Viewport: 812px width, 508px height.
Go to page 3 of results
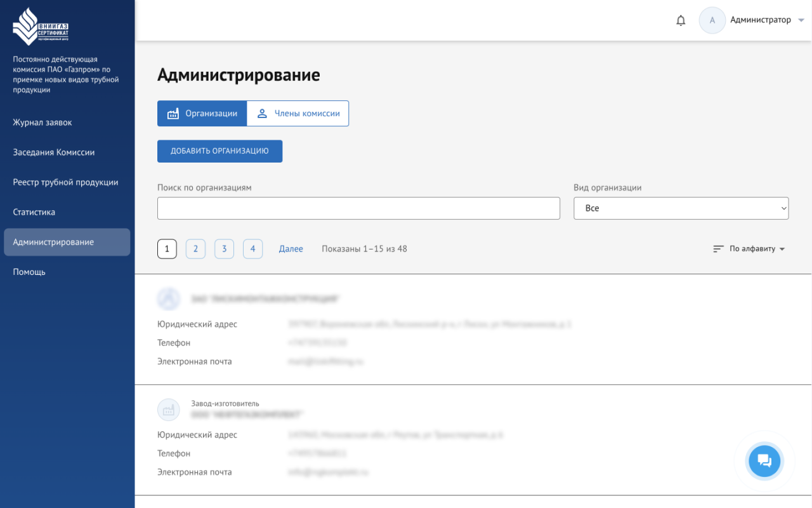(224, 249)
